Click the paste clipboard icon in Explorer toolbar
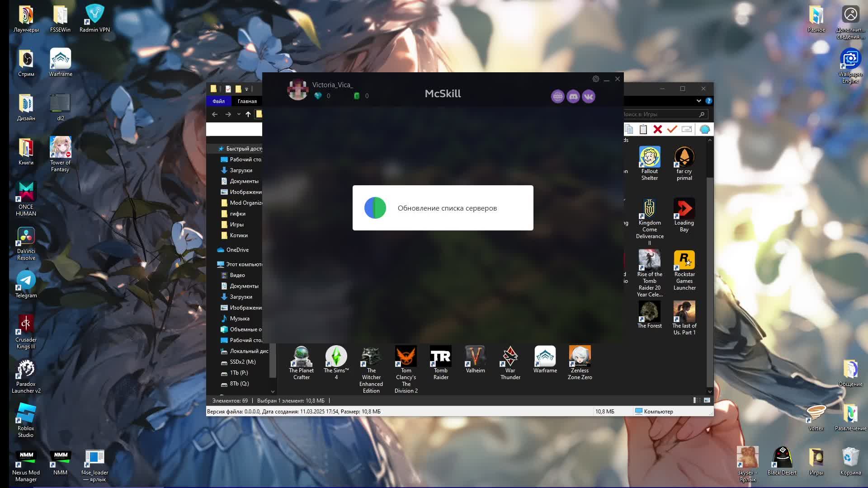868x488 pixels. click(x=643, y=130)
